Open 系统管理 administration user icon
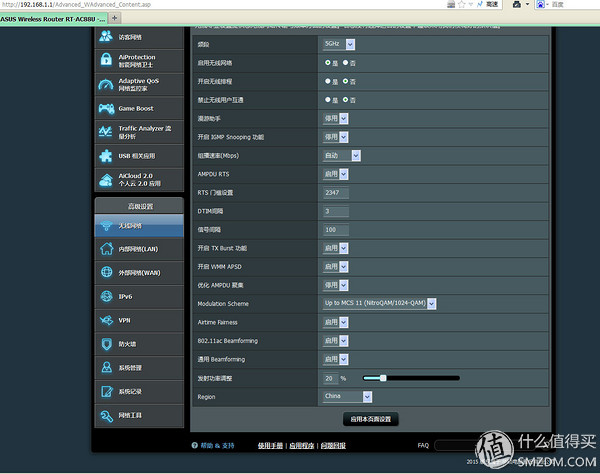 tap(106, 367)
